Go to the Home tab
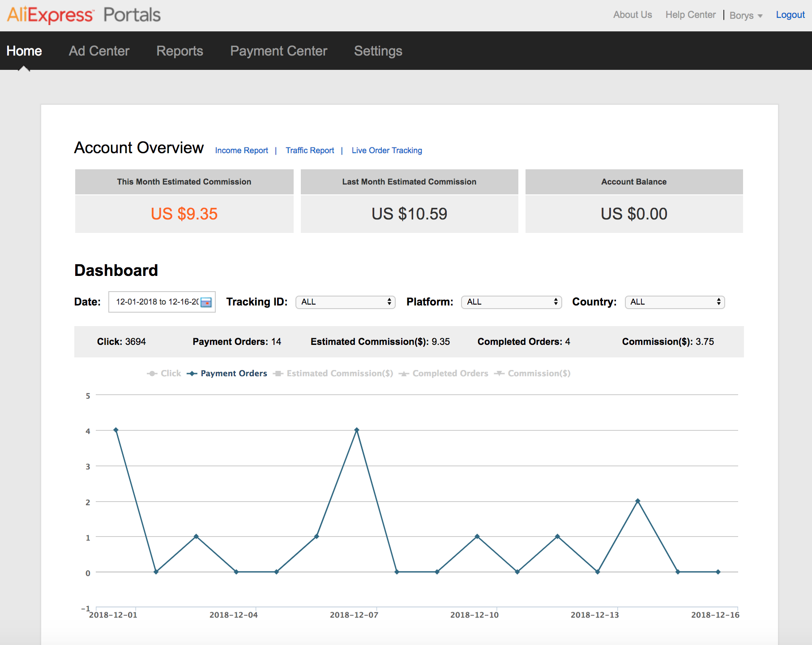The width and height of the screenshot is (812, 645). [24, 51]
